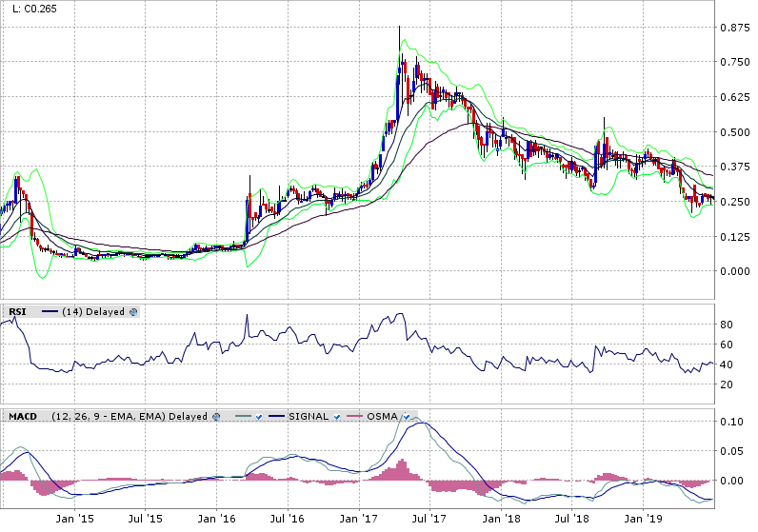This screenshot has width=758, height=532.
Task: Click the Jan '19 date label
Action: 643,519
